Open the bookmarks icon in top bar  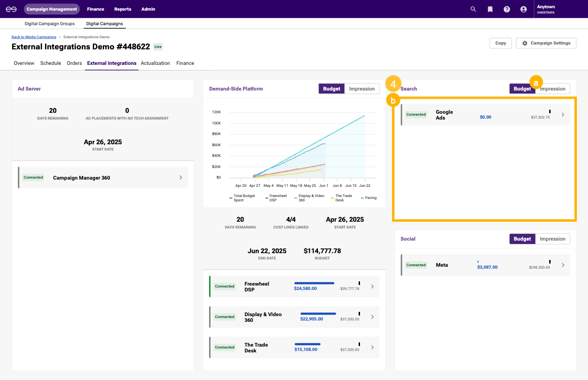tap(490, 9)
